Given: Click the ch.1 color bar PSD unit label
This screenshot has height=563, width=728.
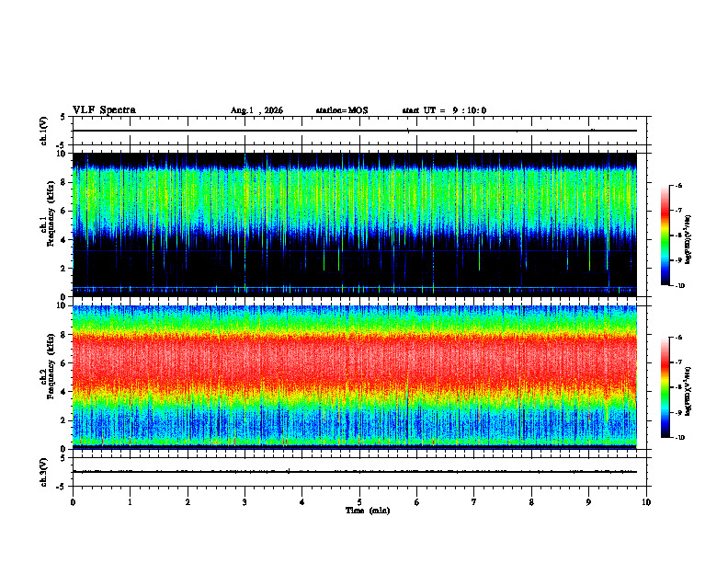Looking at the screenshot, I should (688, 239).
